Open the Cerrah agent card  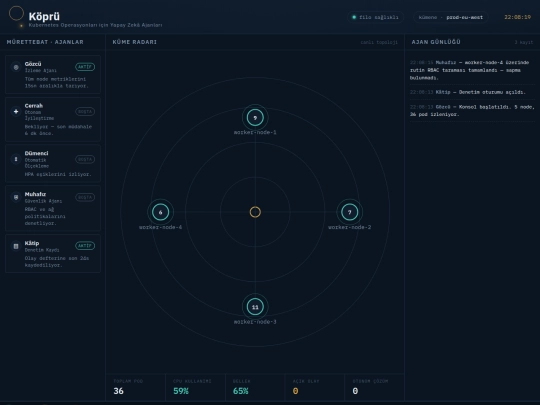(53, 120)
